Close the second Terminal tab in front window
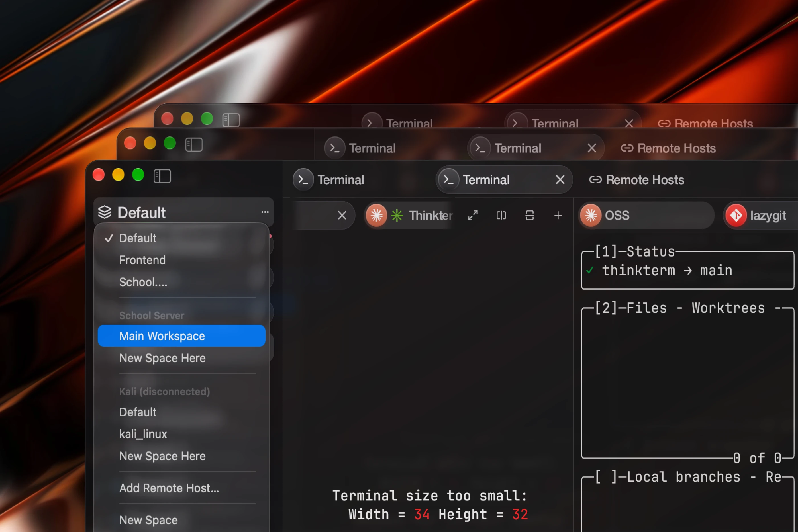 (560, 179)
